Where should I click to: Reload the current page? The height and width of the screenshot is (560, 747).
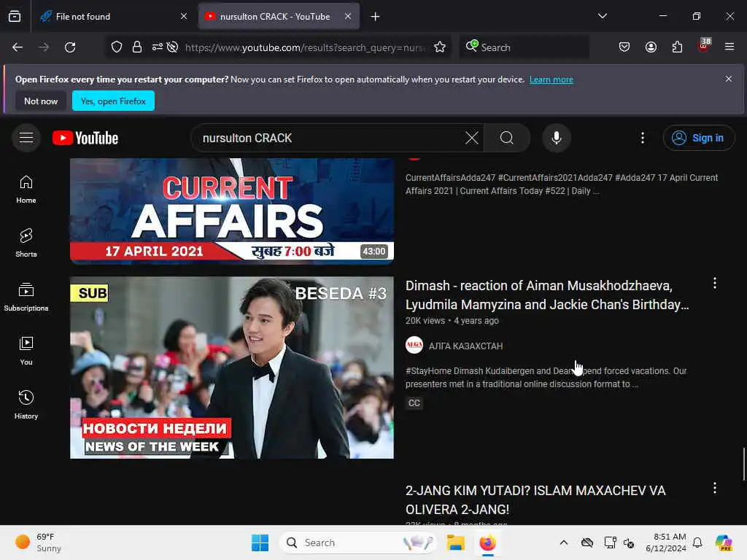coord(70,47)
